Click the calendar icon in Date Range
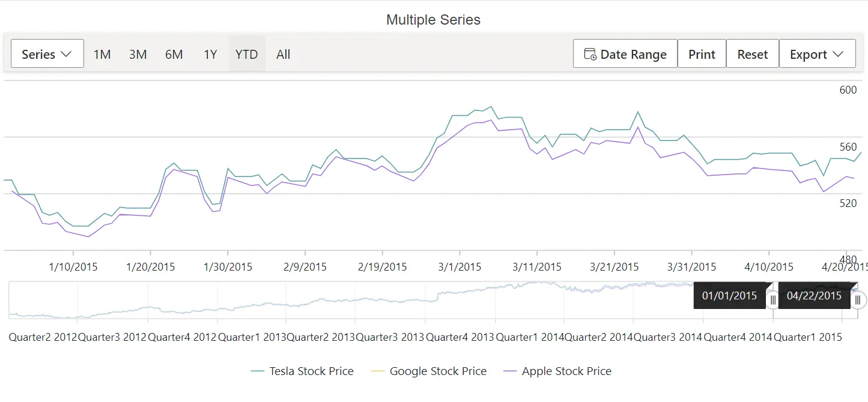This screenshot has height=402, width=868. click(590, 55)
